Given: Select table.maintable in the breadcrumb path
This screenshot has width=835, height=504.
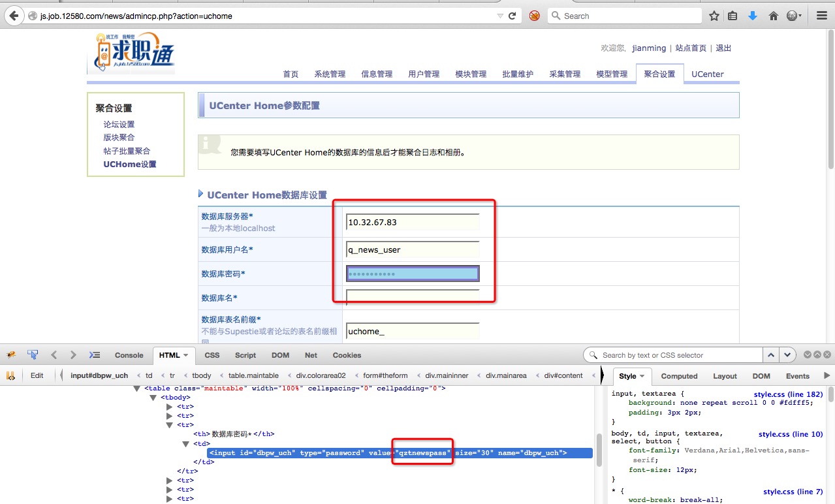Looking at the screenshot, I should (253, 375).
